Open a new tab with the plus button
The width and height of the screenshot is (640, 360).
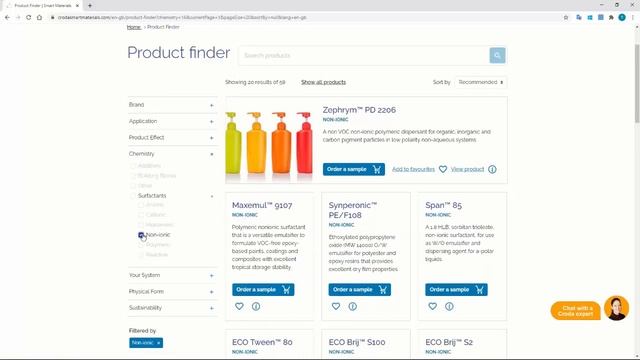(x=90, y=6)
